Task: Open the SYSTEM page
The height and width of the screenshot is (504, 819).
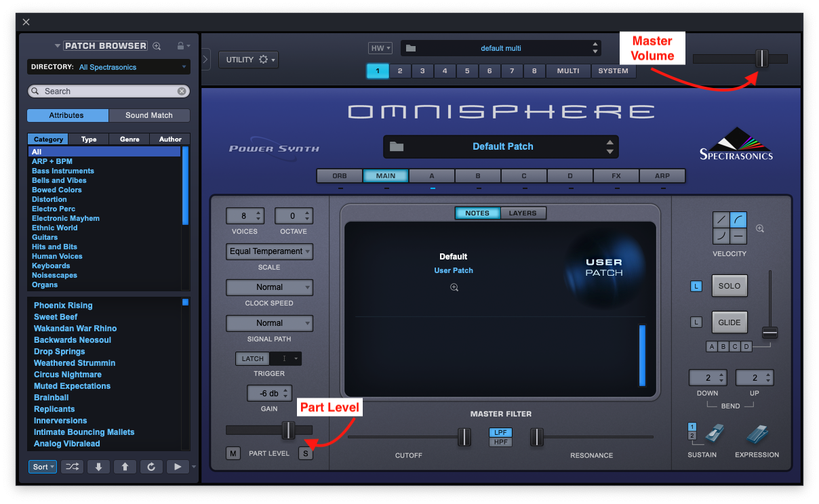Action: (x=614, y=71)
